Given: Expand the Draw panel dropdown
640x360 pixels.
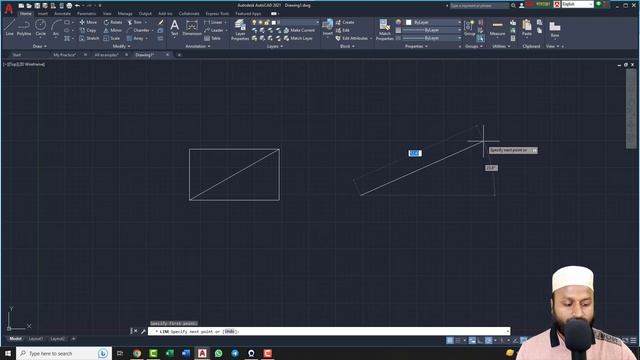Looking at the screenshot, I should (40, 47).
